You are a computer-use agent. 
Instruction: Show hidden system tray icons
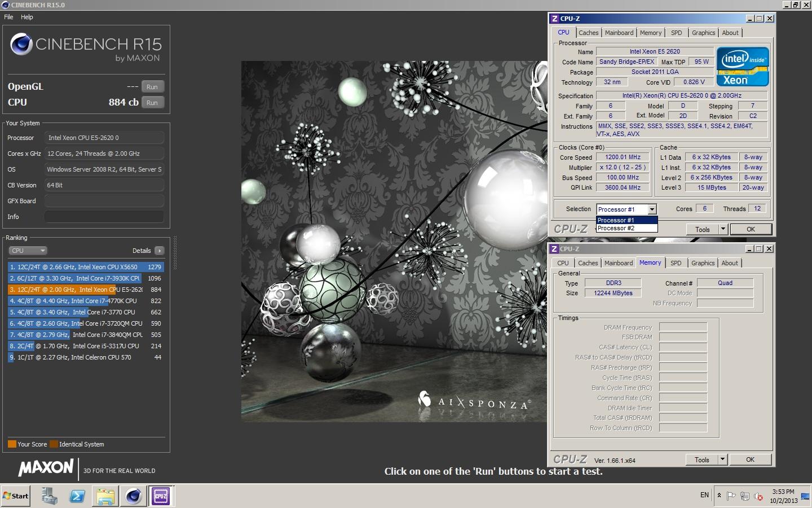coord(719,496)
